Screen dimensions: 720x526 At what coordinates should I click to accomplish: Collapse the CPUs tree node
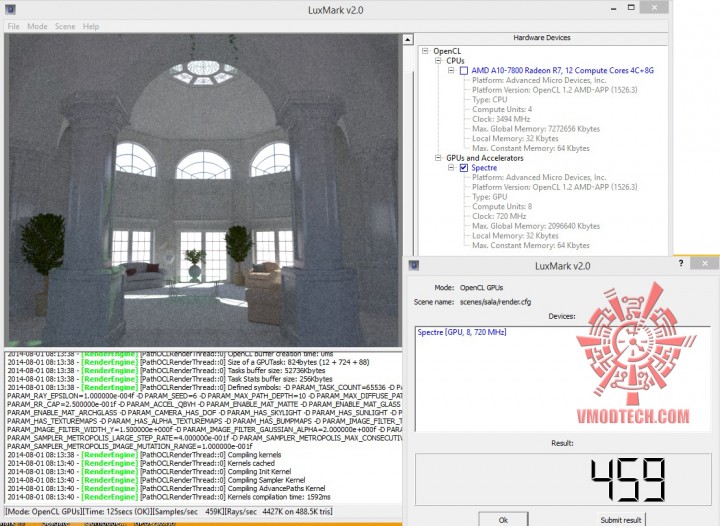coord(438,61)
